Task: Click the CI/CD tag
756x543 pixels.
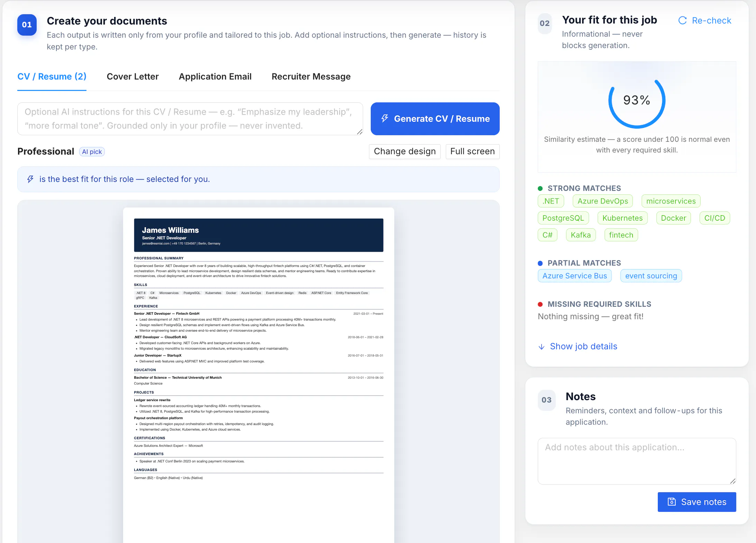Action: click(x=714, y=218)
